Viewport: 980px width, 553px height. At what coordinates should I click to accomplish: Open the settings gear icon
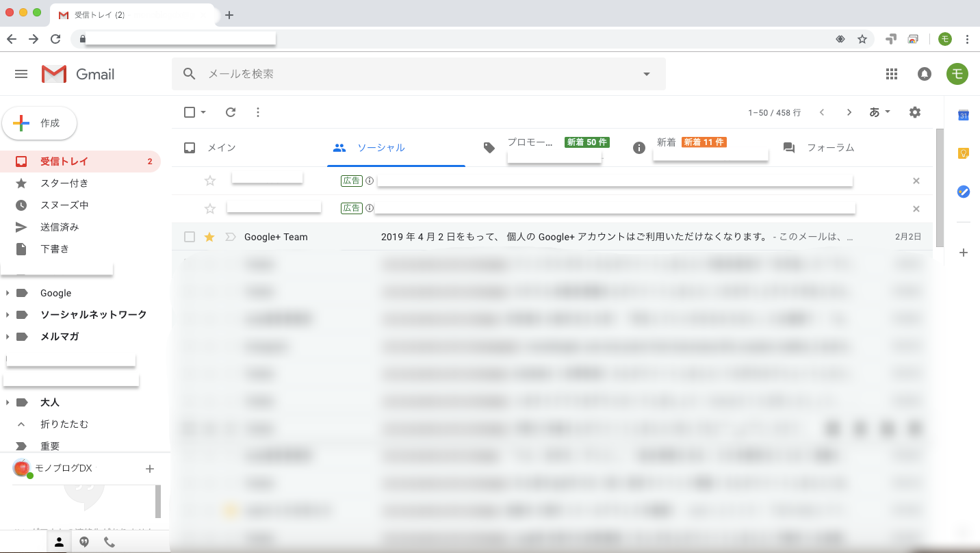[x=915, y=112]
